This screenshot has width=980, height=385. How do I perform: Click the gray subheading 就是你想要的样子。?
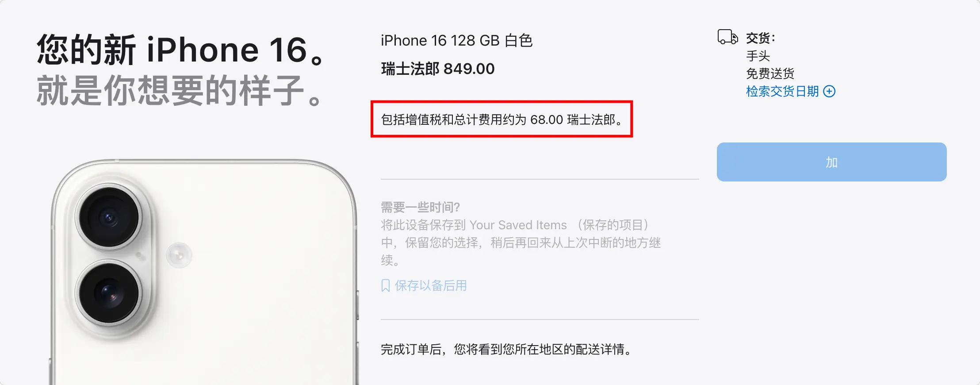(181, 90)
